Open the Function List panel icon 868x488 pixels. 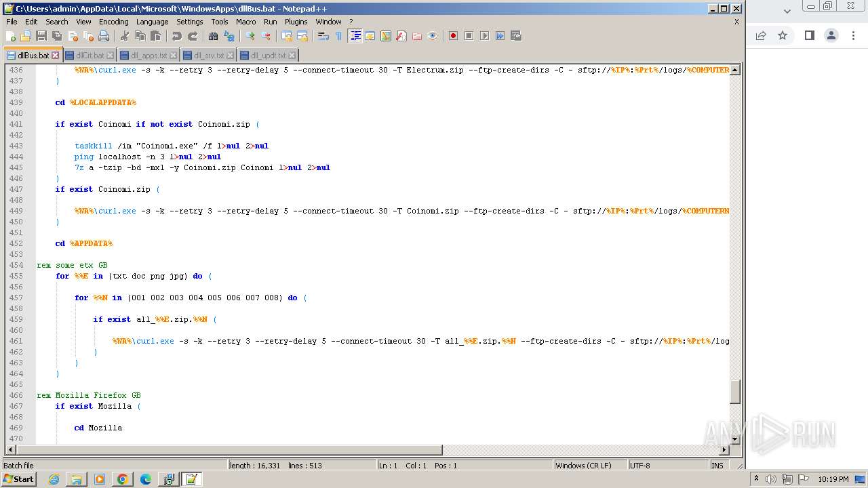(x=401, y=36)
